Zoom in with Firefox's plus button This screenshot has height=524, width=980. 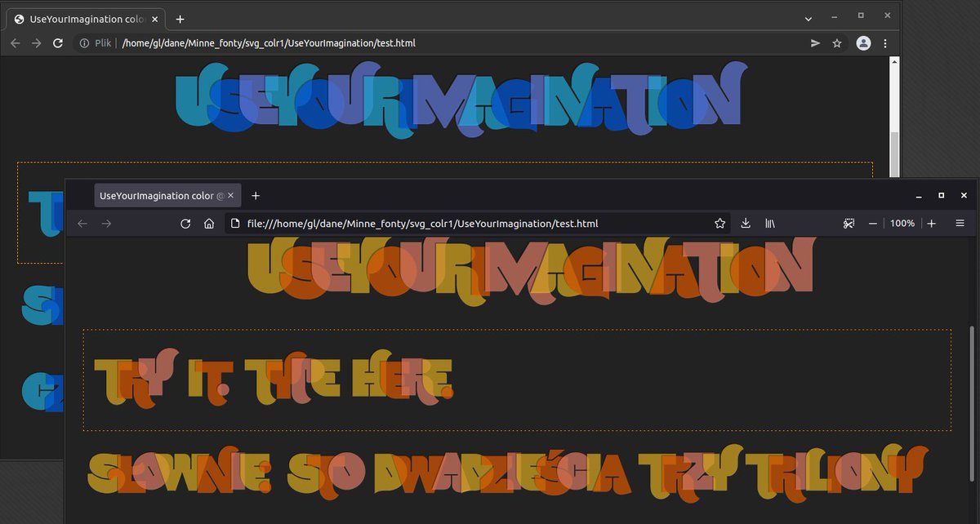(x=932, y=224)
